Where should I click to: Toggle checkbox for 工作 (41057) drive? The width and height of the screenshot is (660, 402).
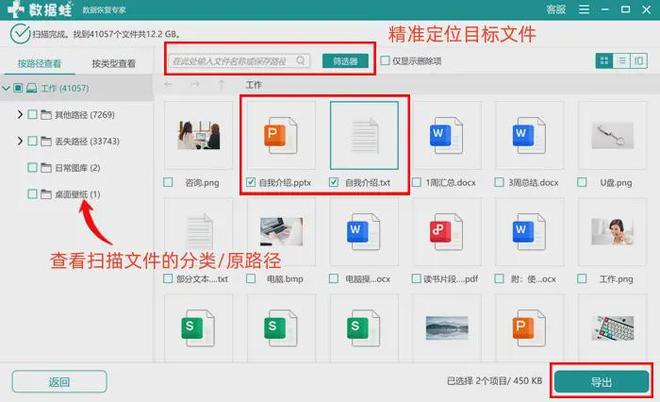coord(18,88)
